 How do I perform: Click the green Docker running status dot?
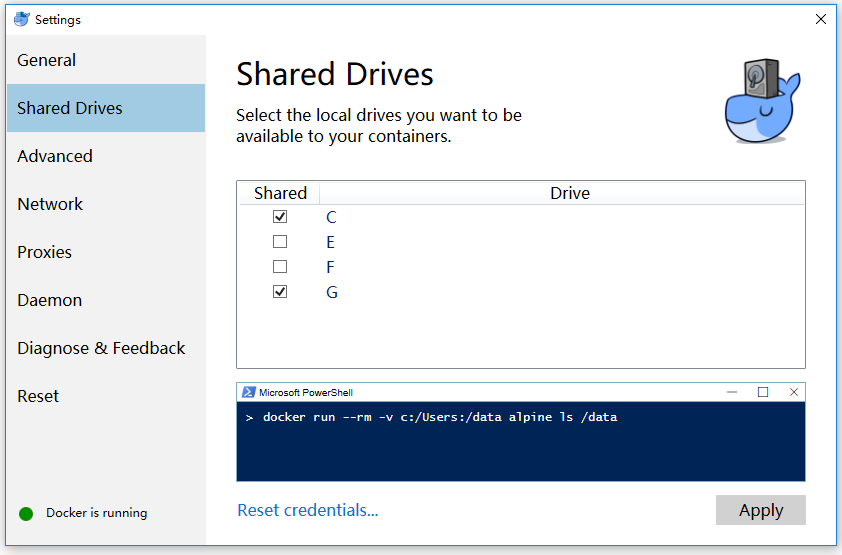pos(26,514)
